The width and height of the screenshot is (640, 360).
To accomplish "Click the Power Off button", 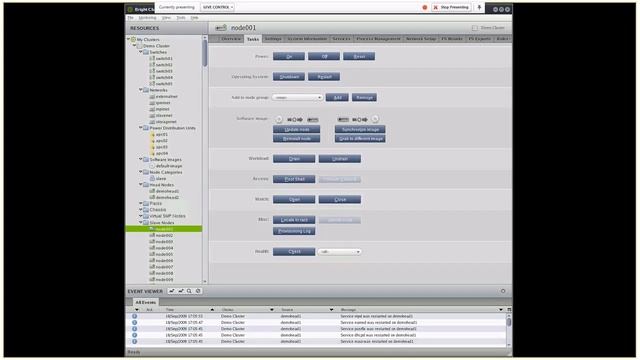I will 324,56.
